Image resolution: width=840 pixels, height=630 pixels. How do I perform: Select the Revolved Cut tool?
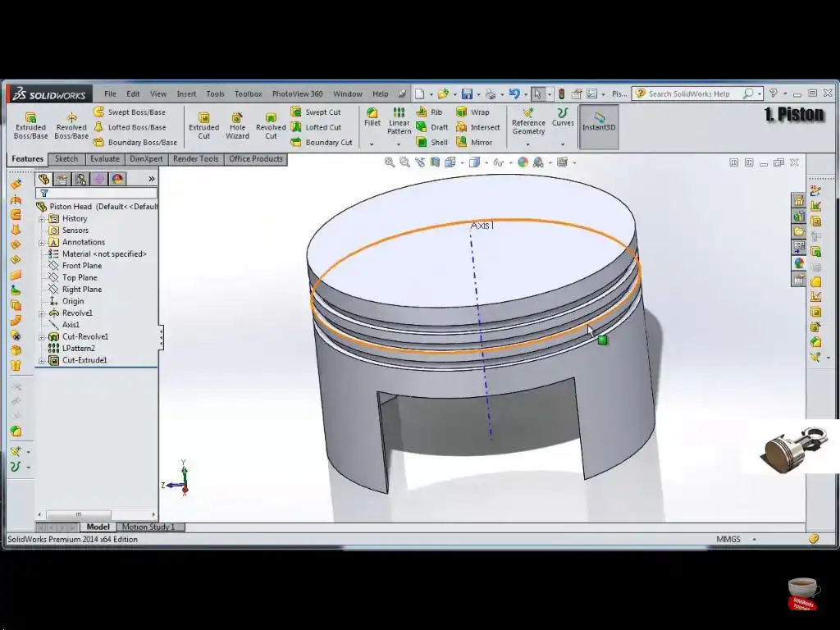click(x=271, y=126)
